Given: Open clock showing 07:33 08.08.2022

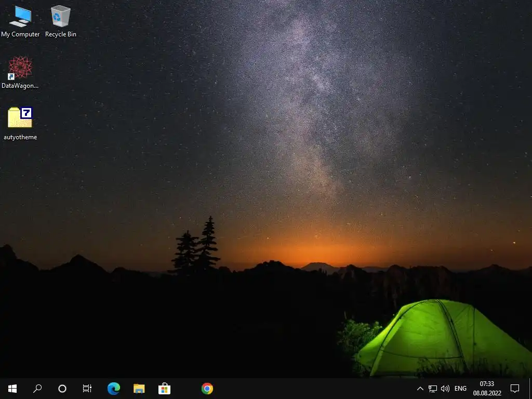Looking at the screenshot, I should pyautogui.click(x=487, y=389).
